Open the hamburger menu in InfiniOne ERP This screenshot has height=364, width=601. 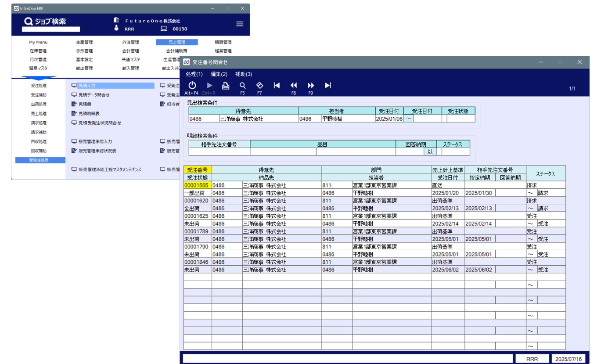pyautogui.click(x=240, y=24)
